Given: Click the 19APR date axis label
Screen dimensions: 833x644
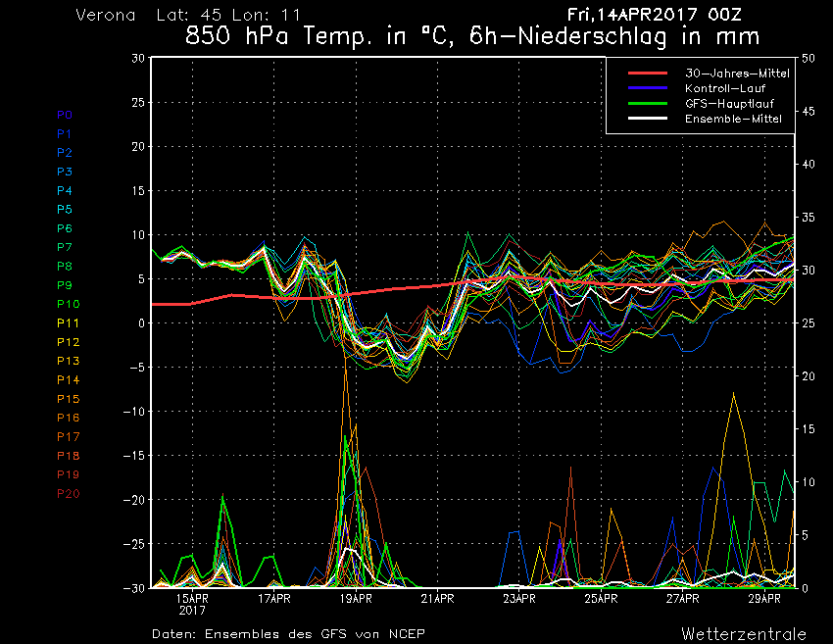Looking at the screenshot, I should tap(356, 599).
